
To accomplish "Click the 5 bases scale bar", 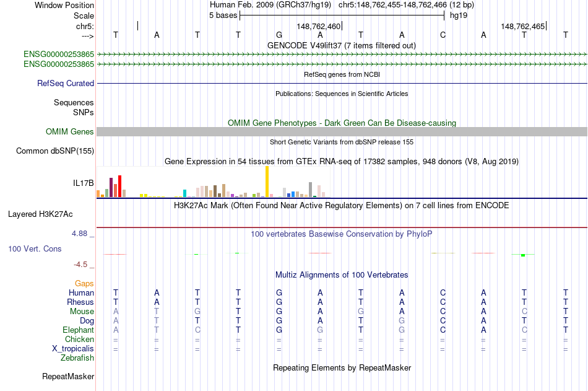I will pos(342,15).
